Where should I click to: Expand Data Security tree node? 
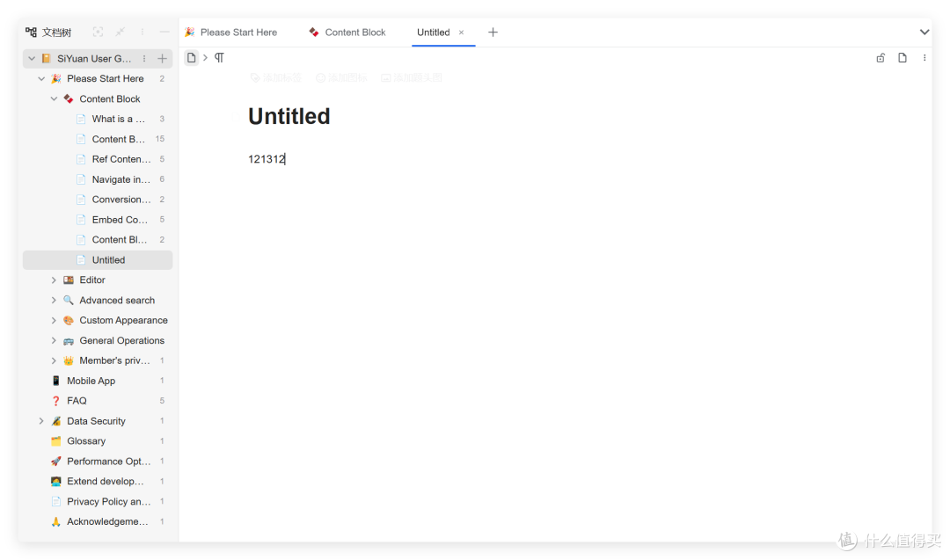41,421
